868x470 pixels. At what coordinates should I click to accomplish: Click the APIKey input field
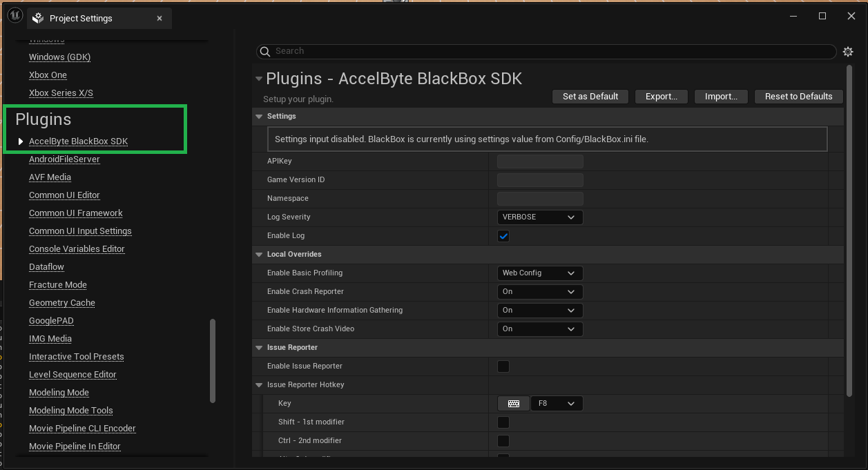tap(540, 161)
